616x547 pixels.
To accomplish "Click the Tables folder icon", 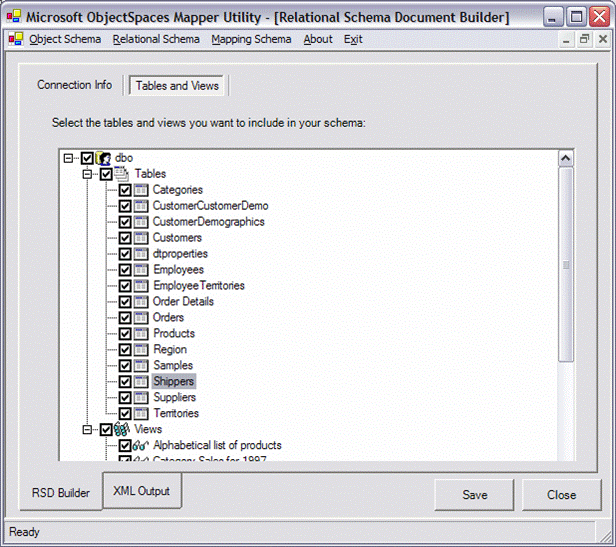I will point(121,174).
